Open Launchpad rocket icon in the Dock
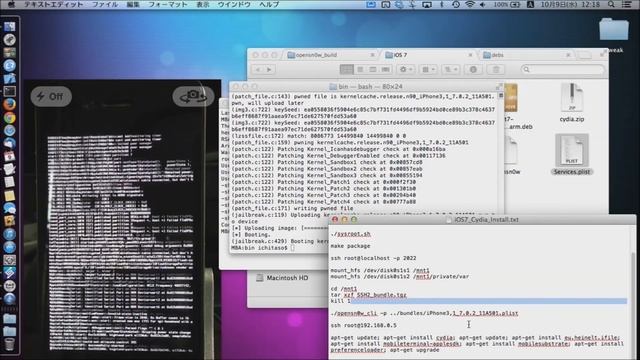Screen dimensions: 640x360 point(9,40)
